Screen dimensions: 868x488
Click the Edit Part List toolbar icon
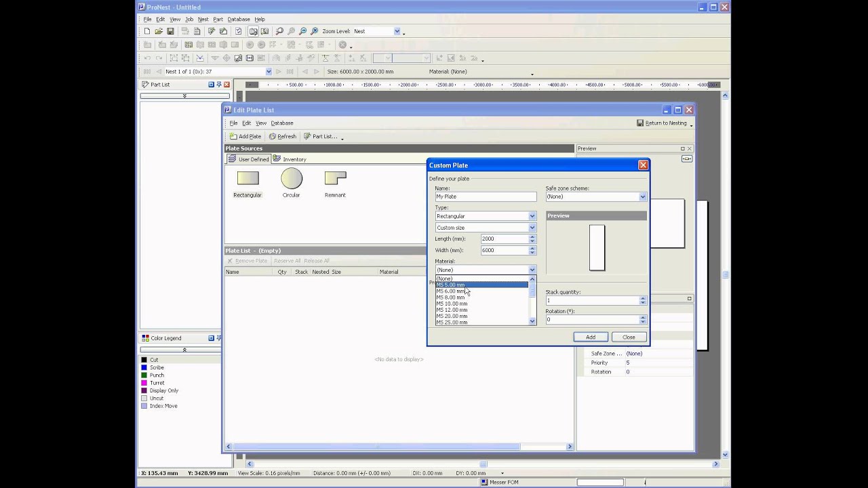[x=212, y=31]
